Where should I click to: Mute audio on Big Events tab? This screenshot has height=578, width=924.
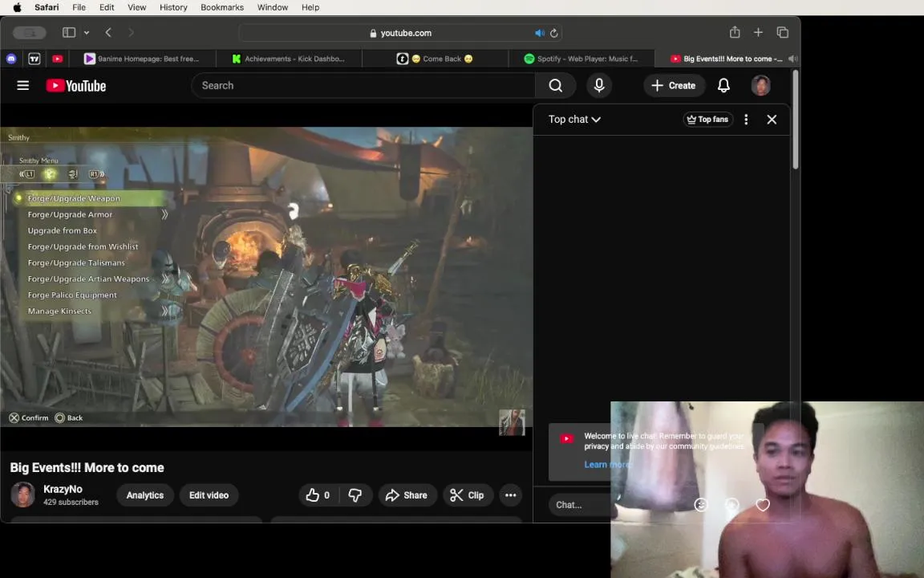pyautogui.click(x=792, y=59)
